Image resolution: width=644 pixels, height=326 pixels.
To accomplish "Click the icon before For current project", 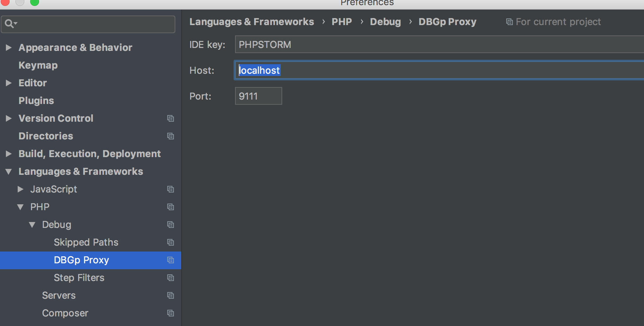I will tap(510, 22).
